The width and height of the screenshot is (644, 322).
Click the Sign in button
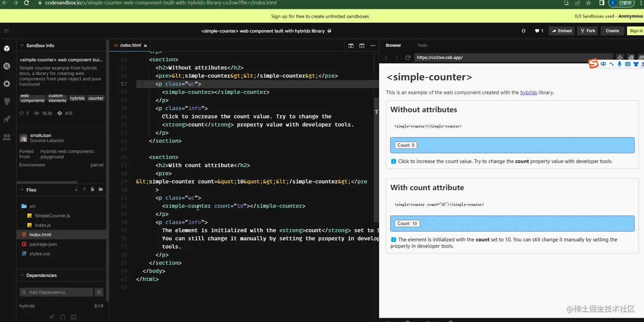click(x=636, y=31)
